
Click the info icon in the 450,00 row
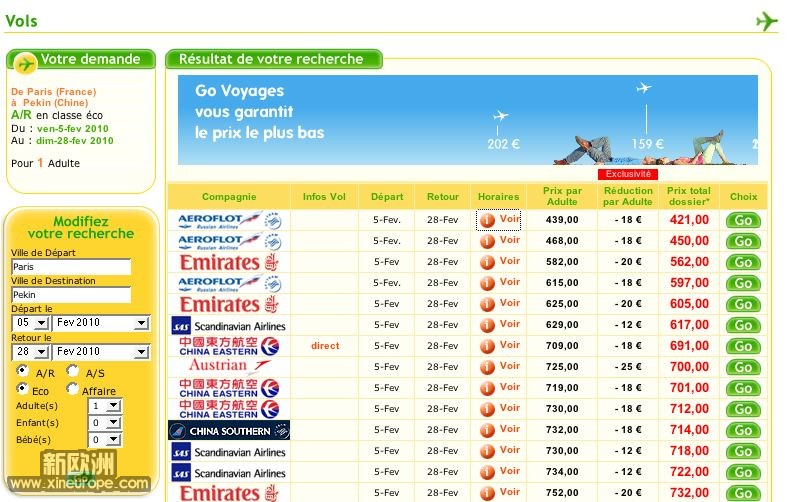click(x=487, y=241)
